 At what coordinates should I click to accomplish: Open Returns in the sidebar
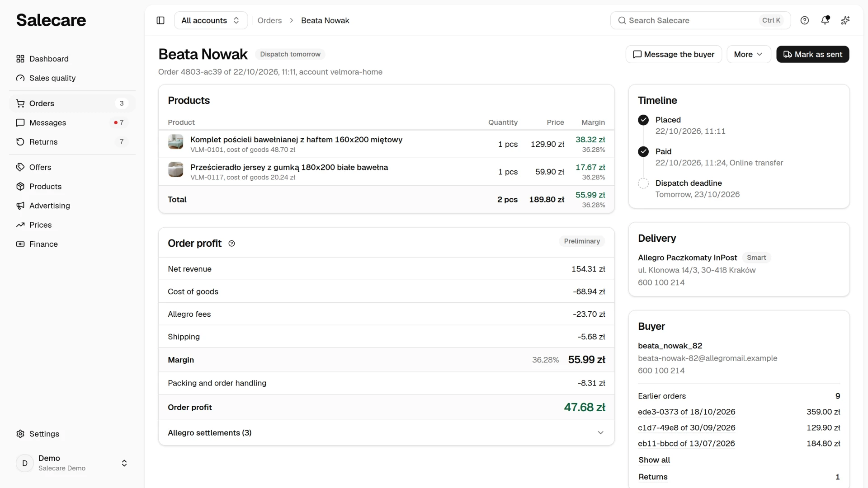72,142
